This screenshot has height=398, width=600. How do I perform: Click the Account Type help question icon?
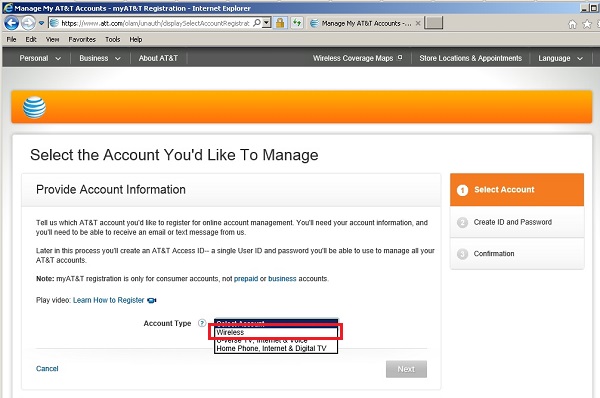[x=202, y=323]
